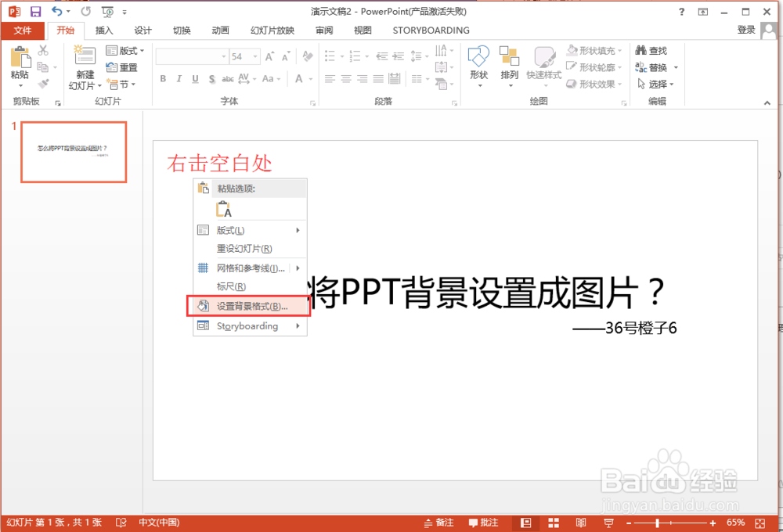Click the 查找 (Find) icon
This screenshot has height=532, width=783.
[x=655, y=50]
